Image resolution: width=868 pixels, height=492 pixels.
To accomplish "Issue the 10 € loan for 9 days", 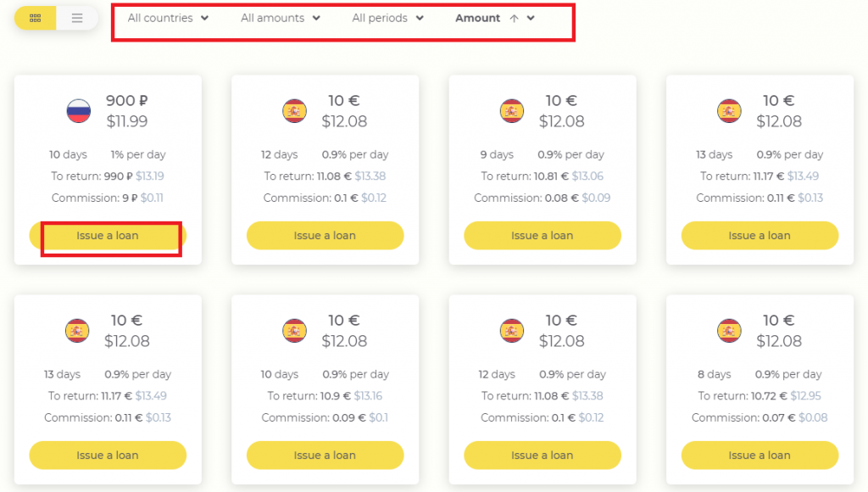I will 542,236.
